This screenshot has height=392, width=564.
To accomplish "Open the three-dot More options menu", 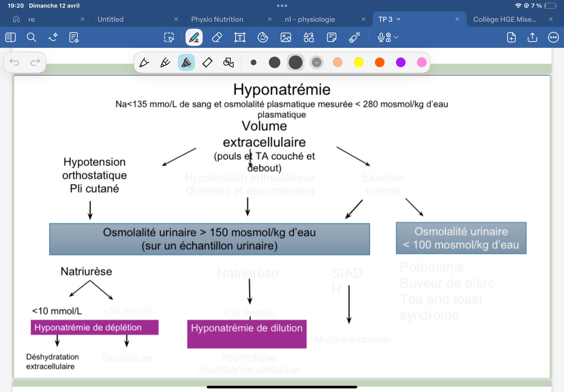I will pos(553,38).
